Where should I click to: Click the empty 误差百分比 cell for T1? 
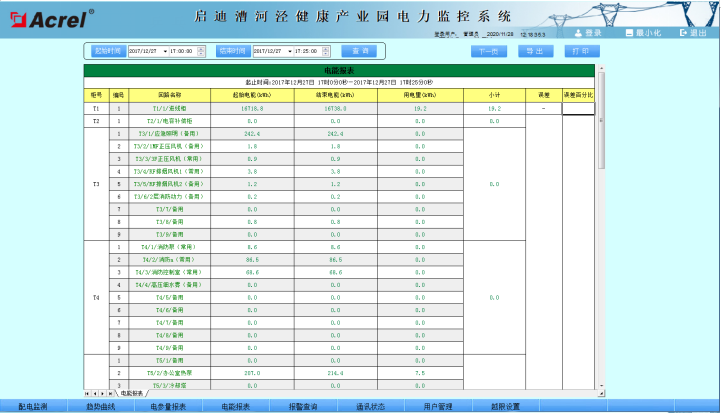[x=578, y=108]
